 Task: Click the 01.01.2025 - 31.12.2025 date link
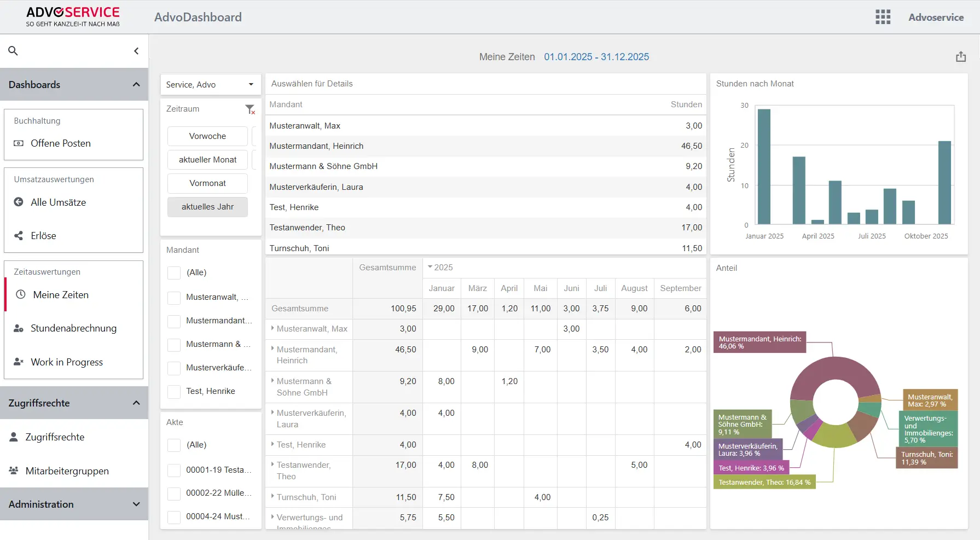tap(596, 56)
